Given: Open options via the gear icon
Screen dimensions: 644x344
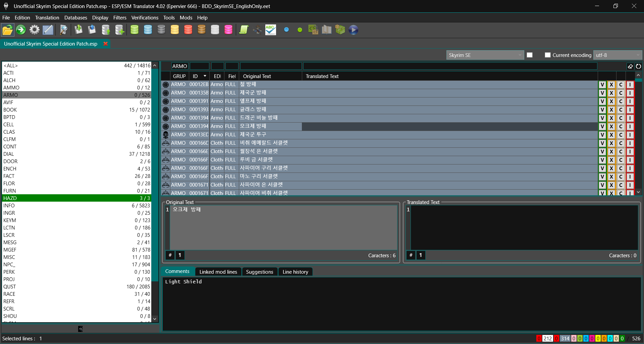Looking at the screenshot, I should click(34, 30).
